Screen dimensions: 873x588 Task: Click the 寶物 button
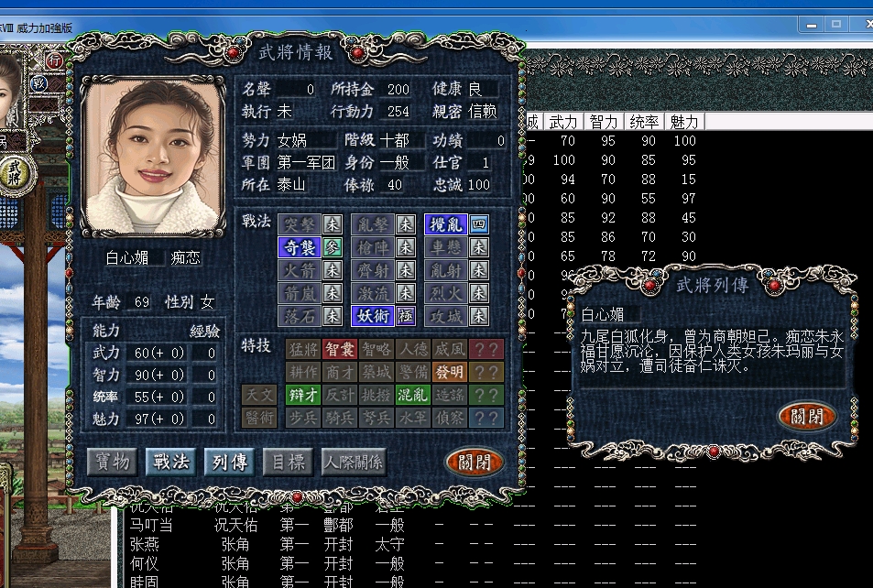point(113,462)
